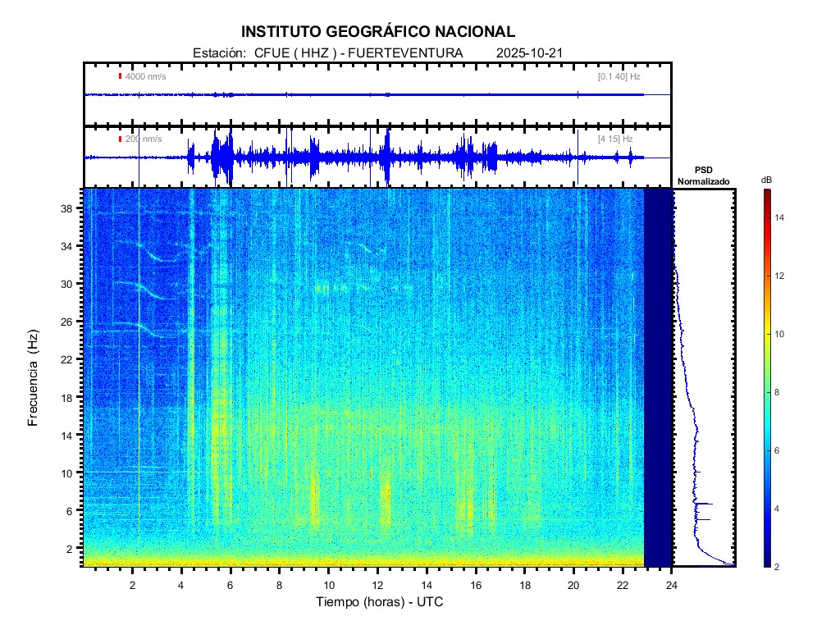
Task: Click the 12 hour tick on time axis
Action: (377, 586)
